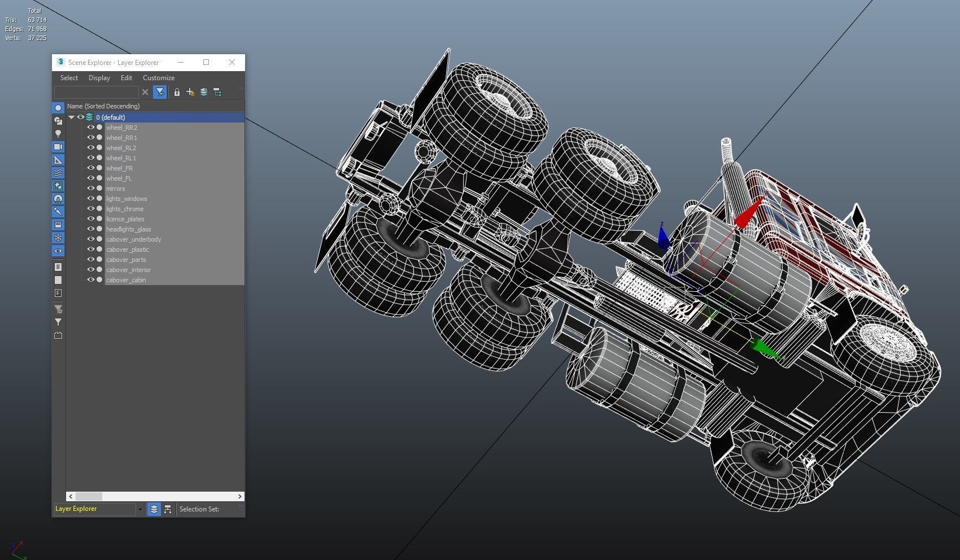Viewport: 960px width, 560px height.
Task: Create a new layer with plus icon
Action: [190, 92]
